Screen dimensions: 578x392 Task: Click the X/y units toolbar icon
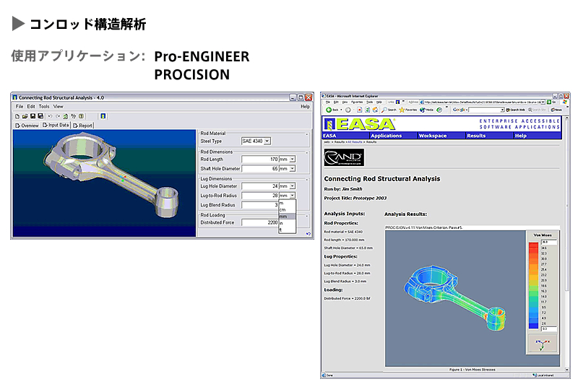point(74,116)
